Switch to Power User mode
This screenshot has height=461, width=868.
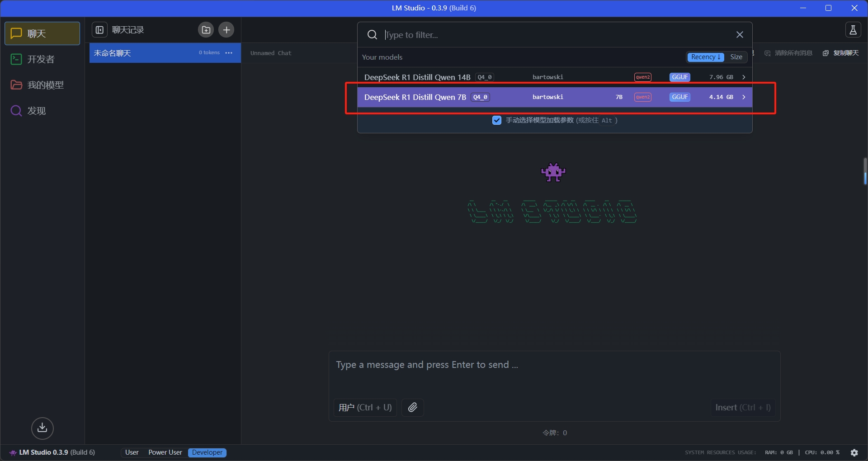[165, 452]
